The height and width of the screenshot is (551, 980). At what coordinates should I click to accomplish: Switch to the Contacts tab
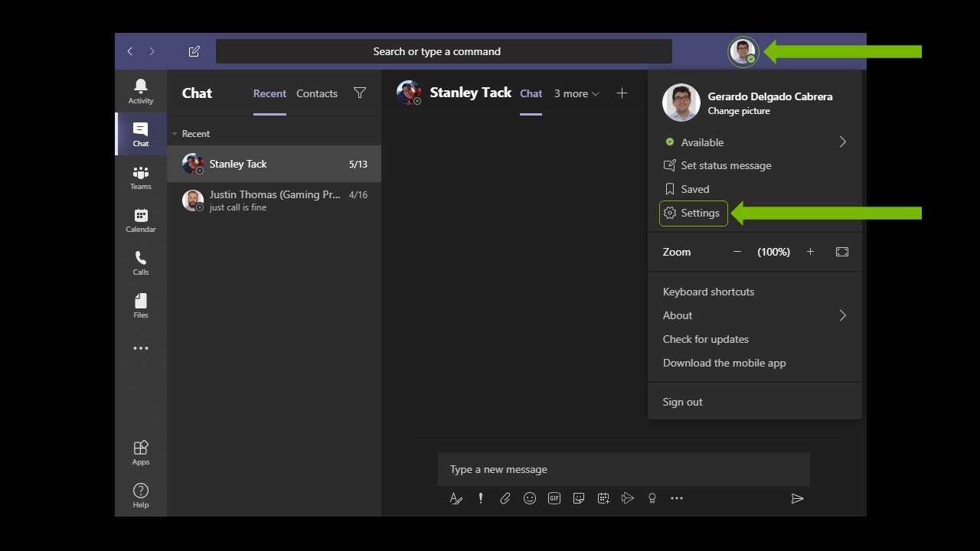317,93
